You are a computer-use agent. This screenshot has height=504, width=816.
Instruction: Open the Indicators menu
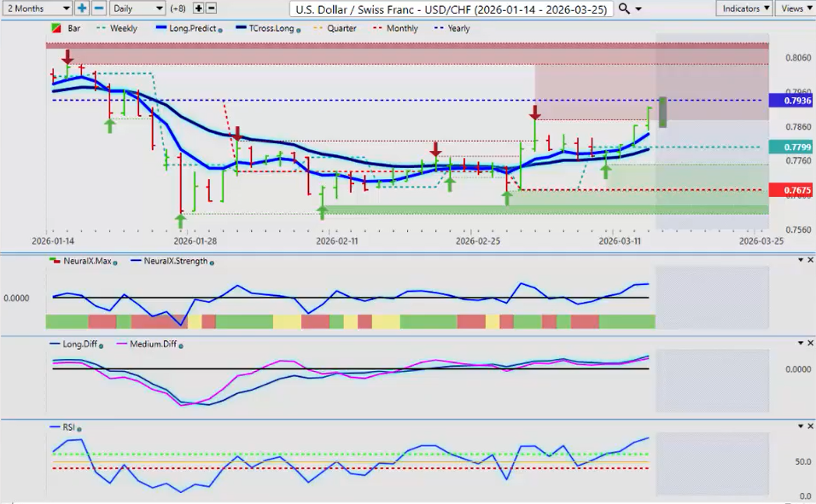coord(744,8)
